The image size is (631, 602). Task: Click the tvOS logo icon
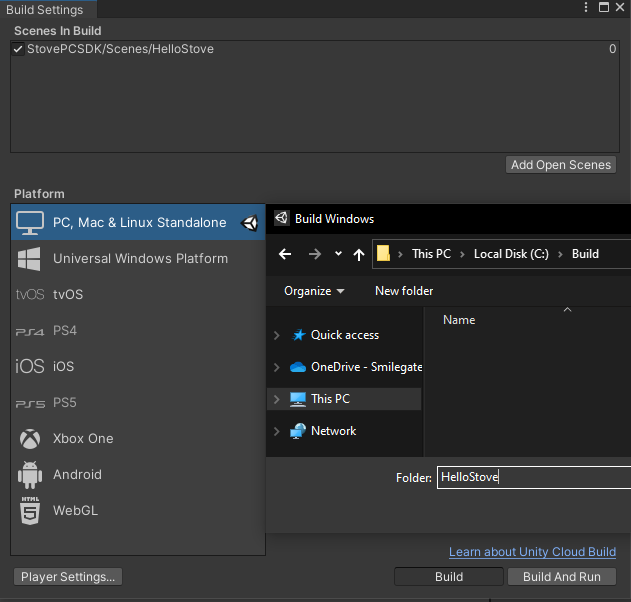point(30,295)
